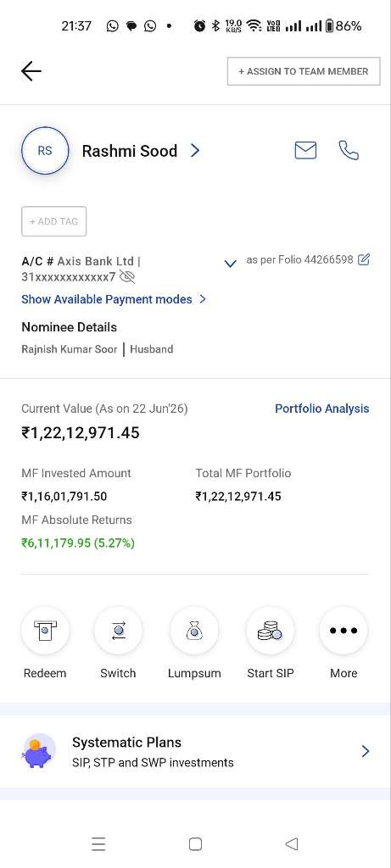Image resolution: width=391 pixels, height=868 pixels.
Task: Tap the Android recent apps navigation button
Action: click(x=98, y=843)
